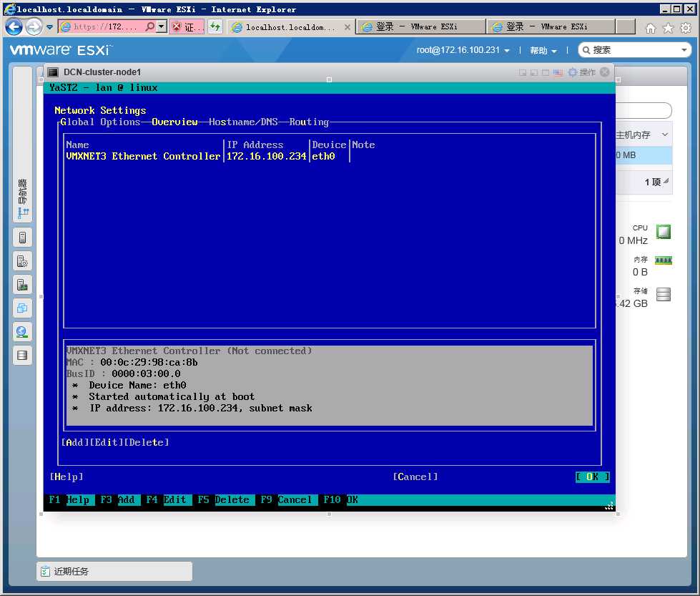Switch to the third tab 登录 - VMware ESXi
Viewport: 700px width, 596px height.
[551, 26]
